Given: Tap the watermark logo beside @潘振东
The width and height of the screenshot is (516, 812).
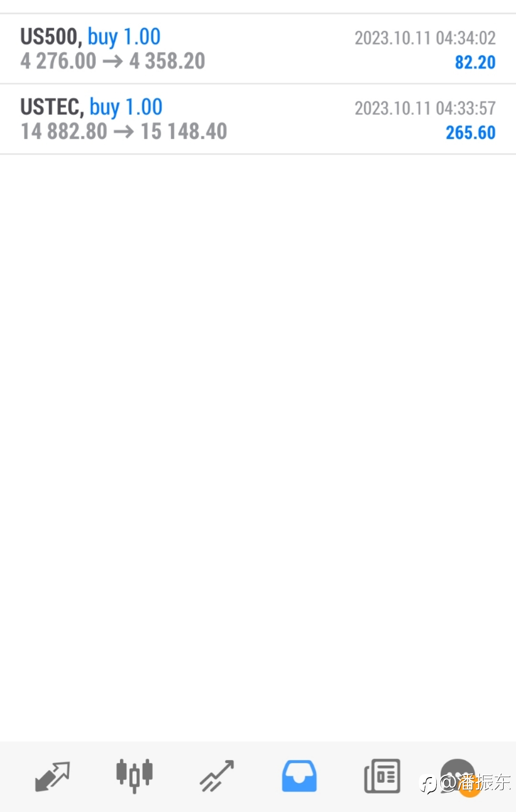Looking at the screenshot, I should (429, 784).
